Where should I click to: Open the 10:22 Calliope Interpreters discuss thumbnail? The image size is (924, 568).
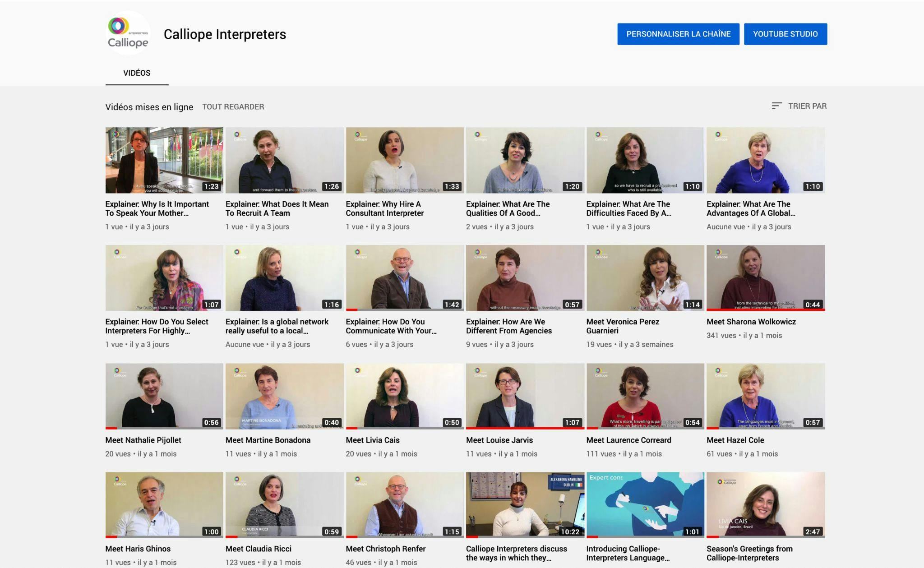(x=525, y=505)
